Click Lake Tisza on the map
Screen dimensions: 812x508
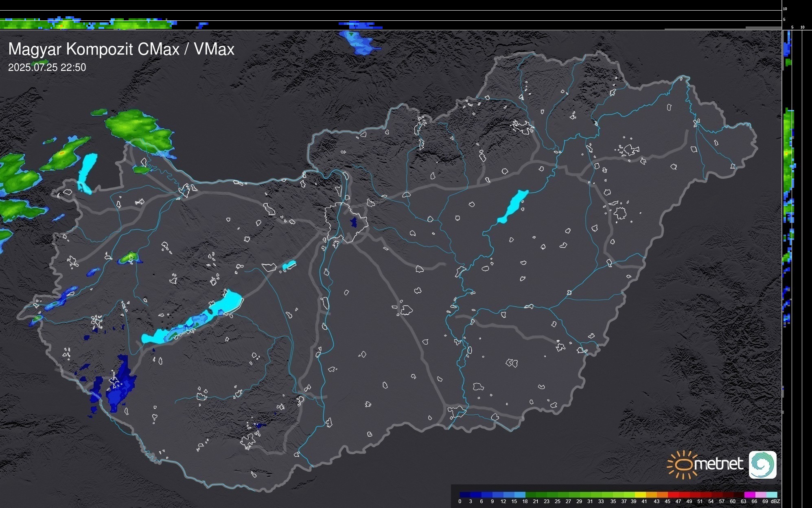pyautogui.click(x=514, y=206)
